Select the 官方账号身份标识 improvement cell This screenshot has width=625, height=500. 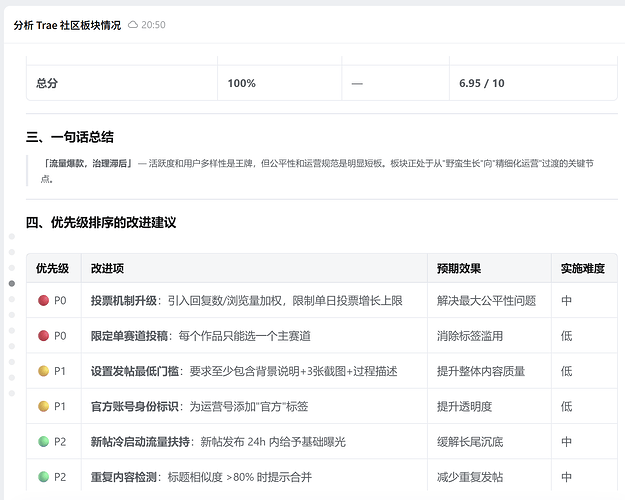click(254, 406)
